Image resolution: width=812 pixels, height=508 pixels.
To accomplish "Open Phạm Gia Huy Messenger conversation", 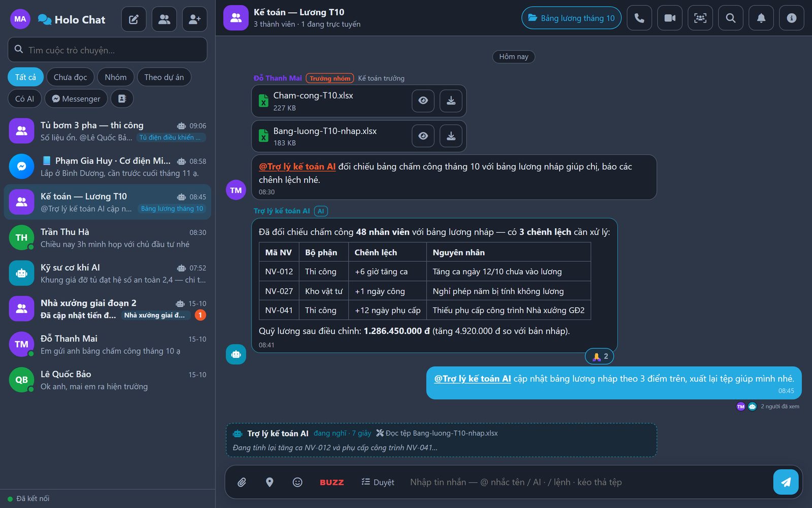I will coord(108,167).
